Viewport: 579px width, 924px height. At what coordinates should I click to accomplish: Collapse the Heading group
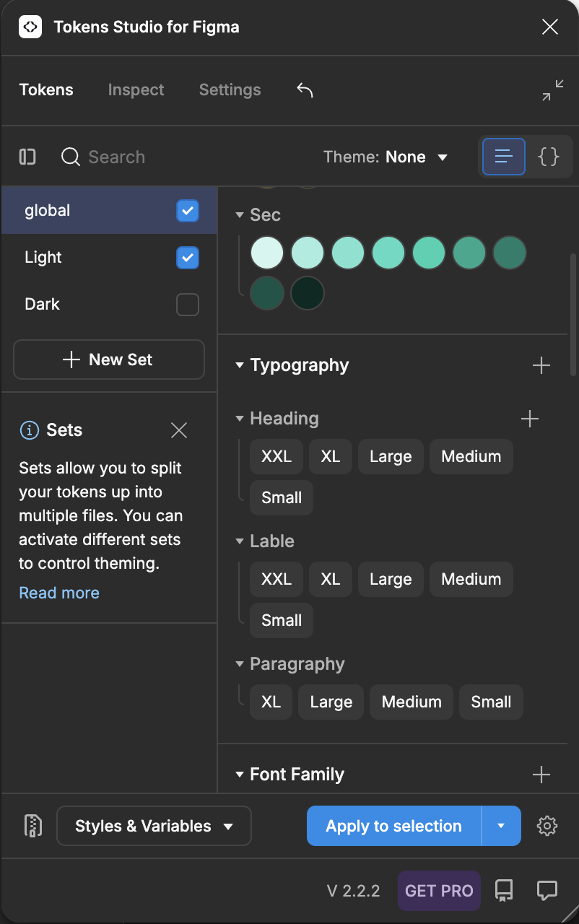point(240,419)
